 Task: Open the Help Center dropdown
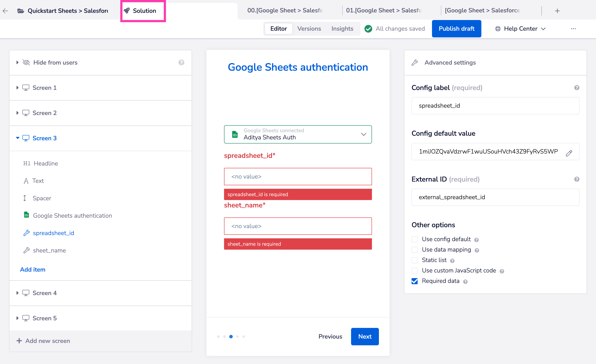(x=521, y=28)
